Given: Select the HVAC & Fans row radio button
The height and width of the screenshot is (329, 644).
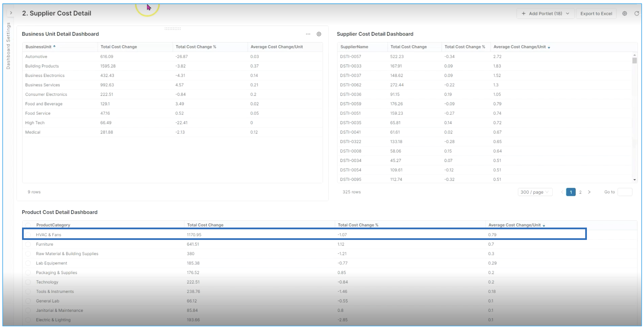Looking at the screenshot, I should click(28, 235).
